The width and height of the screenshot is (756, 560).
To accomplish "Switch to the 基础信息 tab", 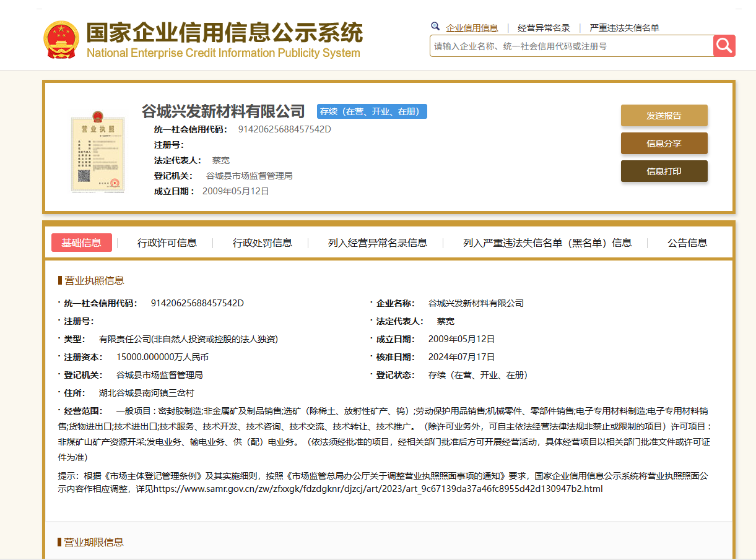I will [82, 243].
